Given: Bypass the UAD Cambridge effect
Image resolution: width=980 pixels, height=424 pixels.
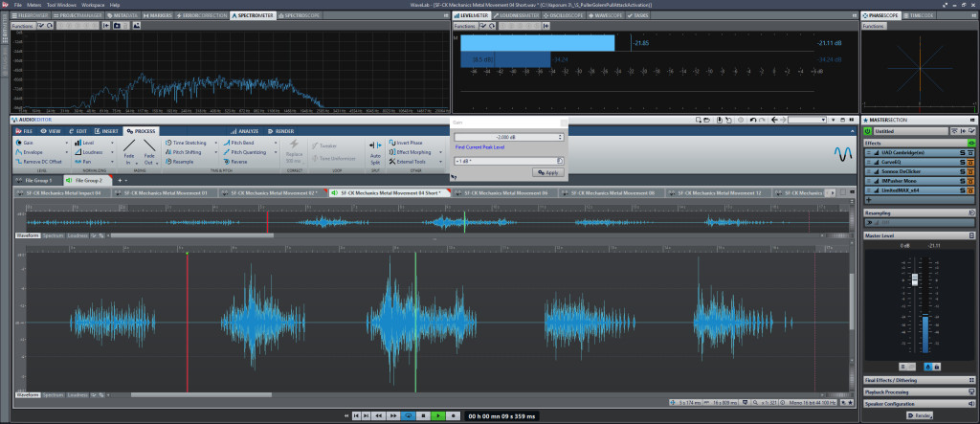Looking at the screenshot, I should (971, 152).
